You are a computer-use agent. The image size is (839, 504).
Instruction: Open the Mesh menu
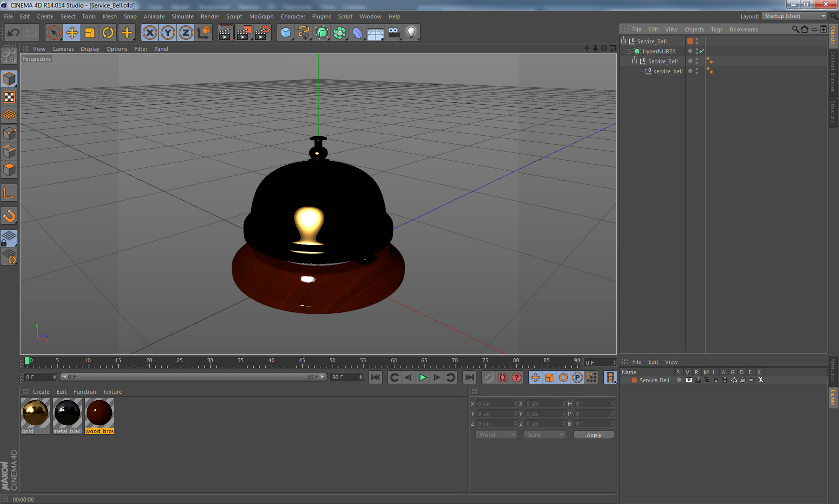[x=109, y=16]
